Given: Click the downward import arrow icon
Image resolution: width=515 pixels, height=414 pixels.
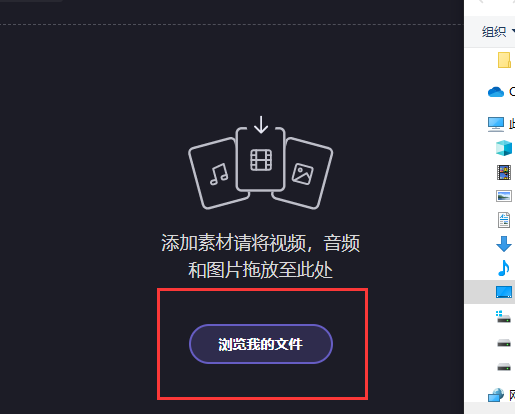Looking at the screenshot, I should pyautogui.click(x=261, y=125).
